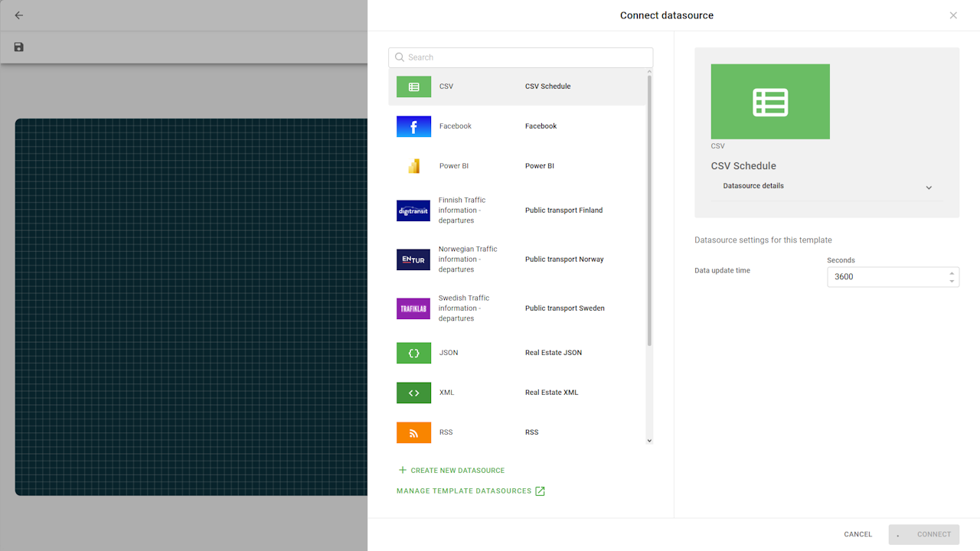Choose the Trafiklab Swedish traffic icon
Image resolution: width=980 pixels, height=551 pixels.
click(413, 308)
